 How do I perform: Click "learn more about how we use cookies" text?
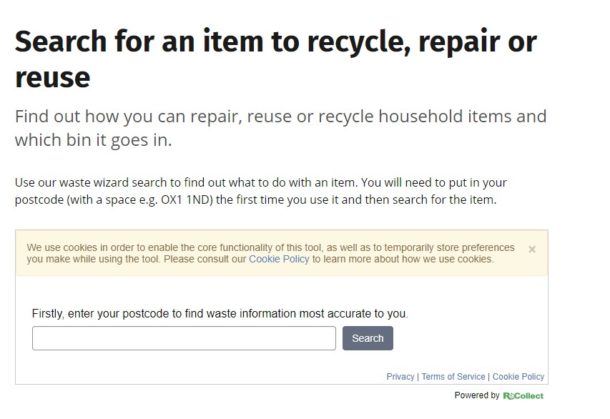tap(405, 259)
